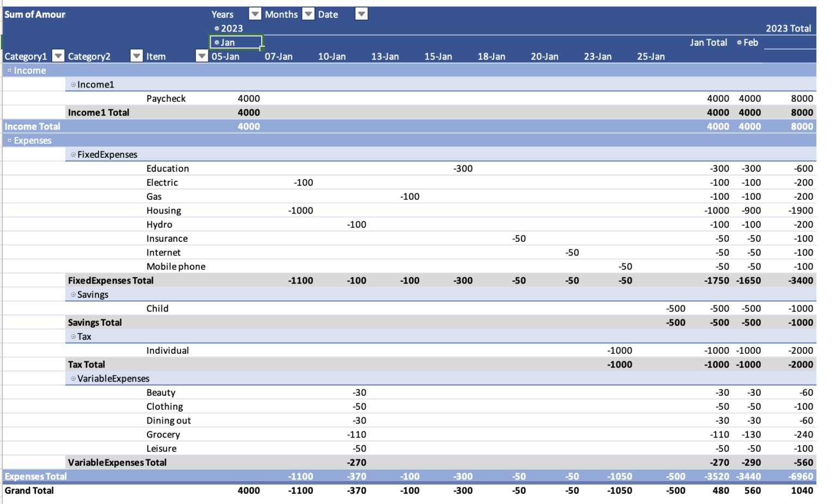This screenshot has height=504, width=836.
Task: Collapse the Income category group
Action: tap(9, 70)
